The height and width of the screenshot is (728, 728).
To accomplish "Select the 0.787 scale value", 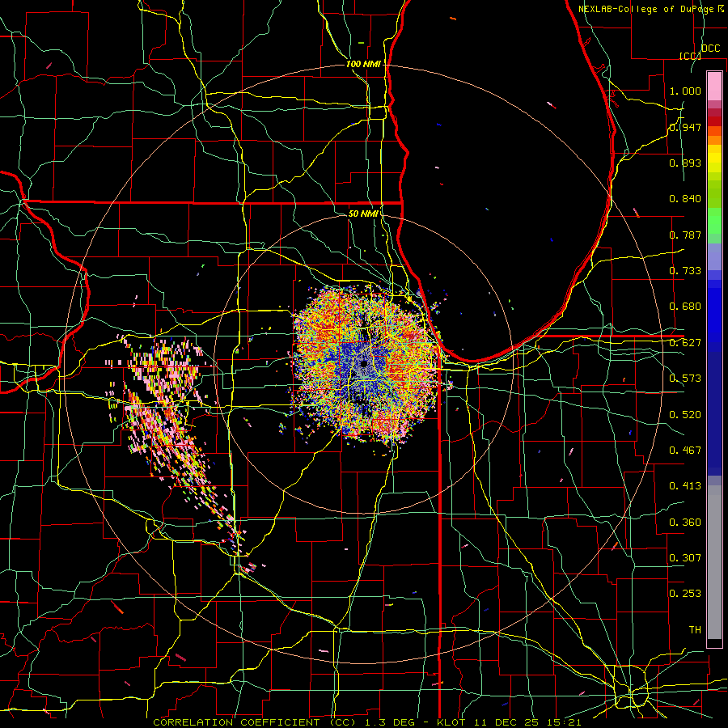I will (685, 235).
